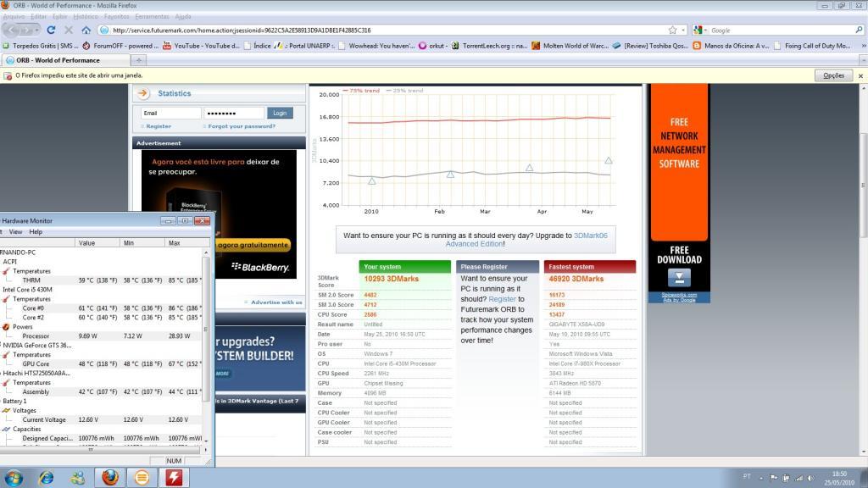Click the volume tray icon
This screenshot has height=488, width=868.
click(x=811, y=478)
